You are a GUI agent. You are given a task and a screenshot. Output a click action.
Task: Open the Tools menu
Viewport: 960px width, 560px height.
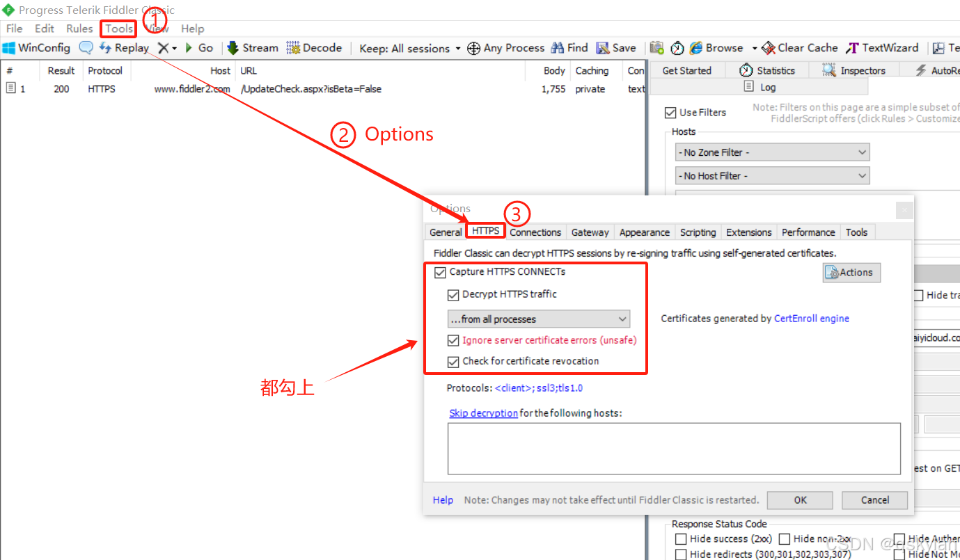[119, 29]
